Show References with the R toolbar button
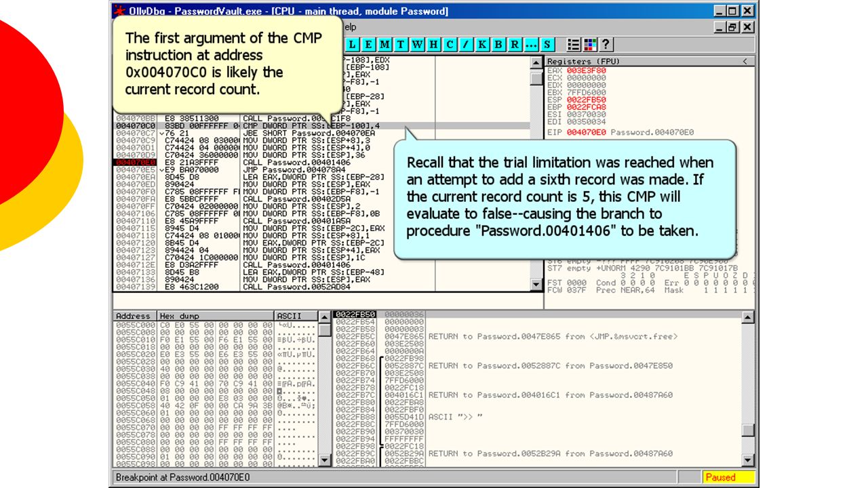This screenshot has height=488, width=868. click(x=515, y=45)
